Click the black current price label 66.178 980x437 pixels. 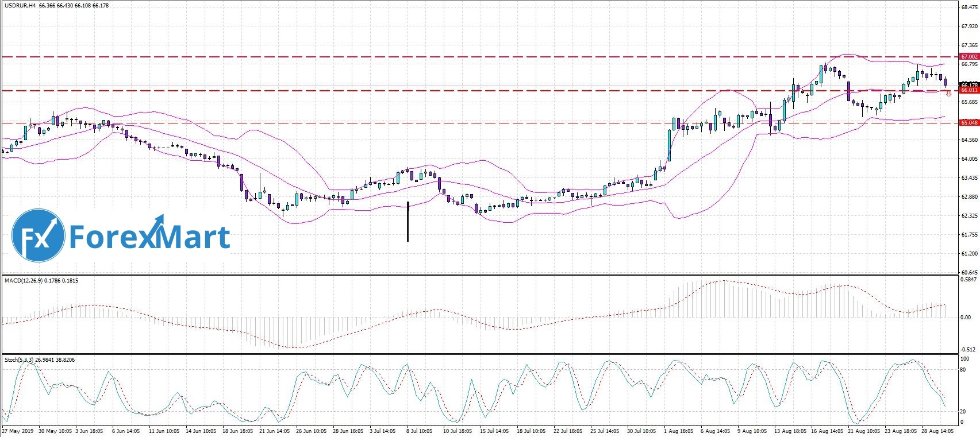[x=969, y=84]
